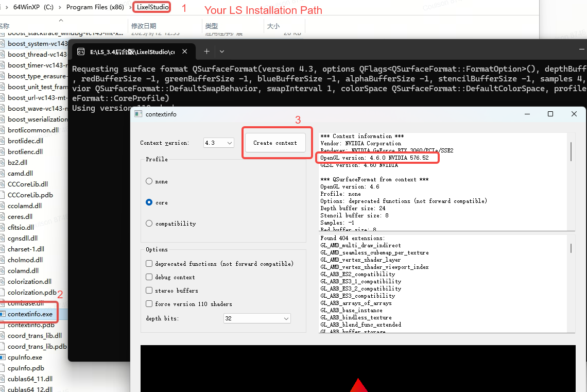Click the extensions list scrollbar
The image size is (587, 392).
pyautogui.click(x=571, y=247)
